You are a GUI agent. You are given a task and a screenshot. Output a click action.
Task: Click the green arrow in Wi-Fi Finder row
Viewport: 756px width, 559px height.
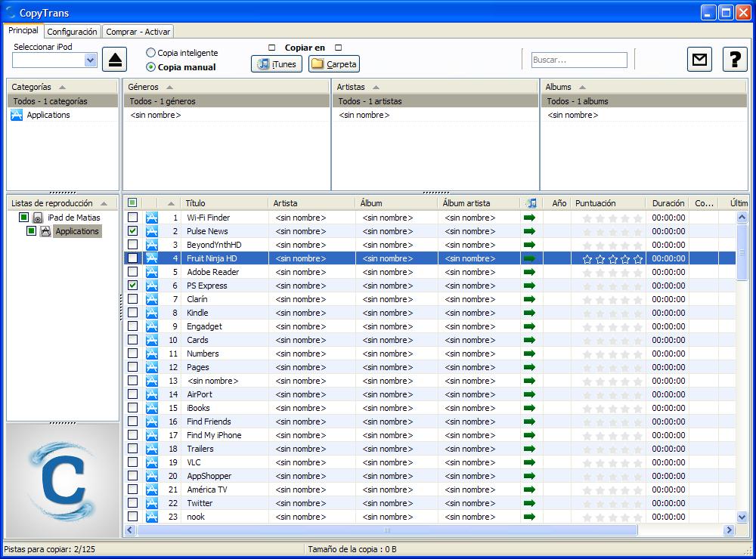(x=529, y=218)
